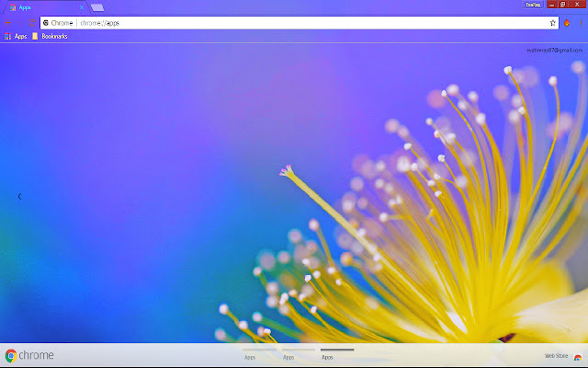Reload the chrome://apps page

(32, 23)
